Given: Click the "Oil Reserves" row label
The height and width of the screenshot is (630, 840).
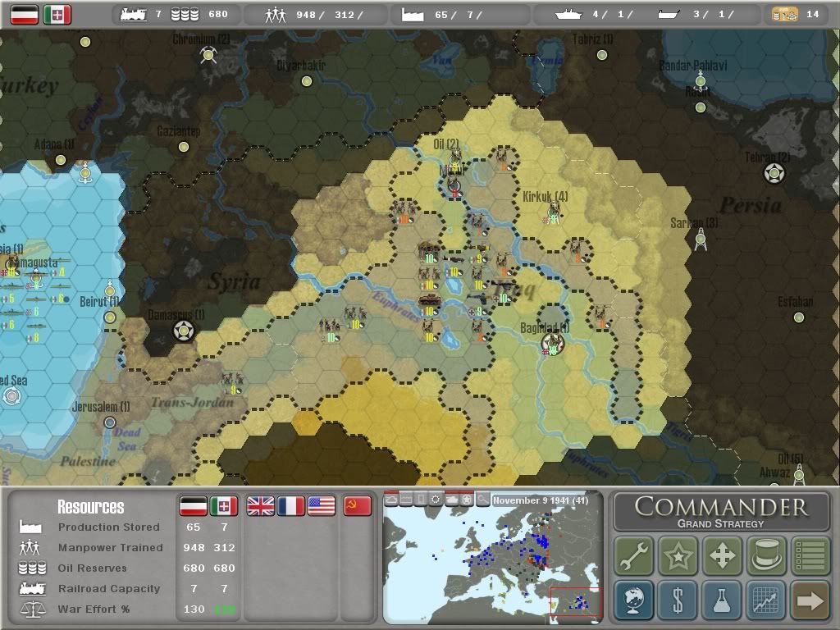Looking at the screenshot, I should tap(92, 568).
